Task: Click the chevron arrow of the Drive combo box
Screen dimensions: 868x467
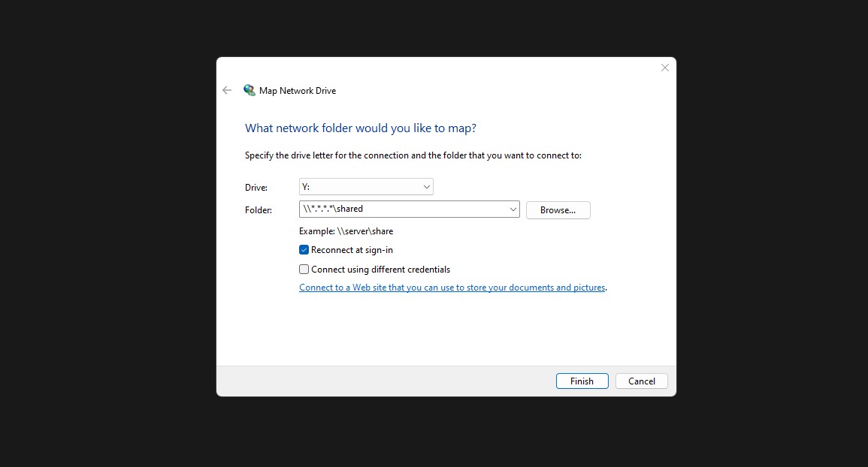Action: [426, 187]
